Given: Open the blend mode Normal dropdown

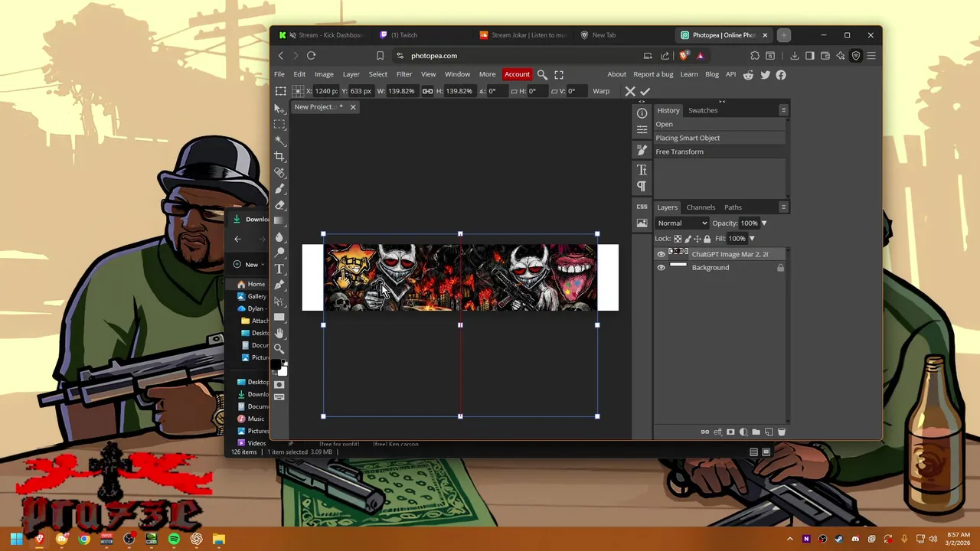Looking at the screenshot, I should (682, 223).
